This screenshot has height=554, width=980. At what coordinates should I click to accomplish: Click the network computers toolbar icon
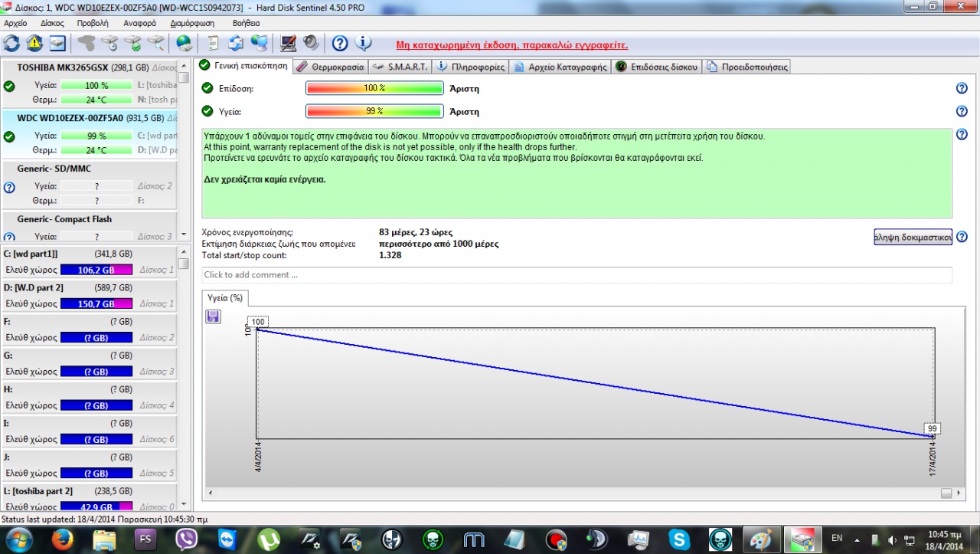pyautogui.click(x=260, y=43)
